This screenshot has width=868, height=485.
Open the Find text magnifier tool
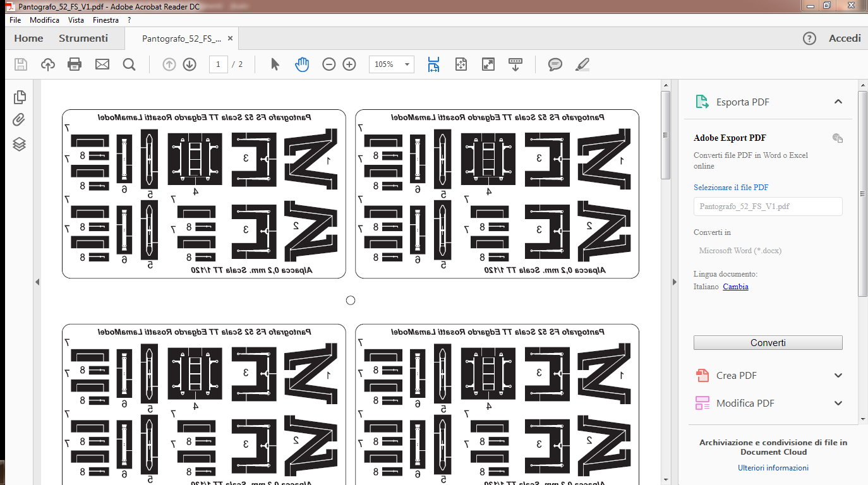coord(130,64)
